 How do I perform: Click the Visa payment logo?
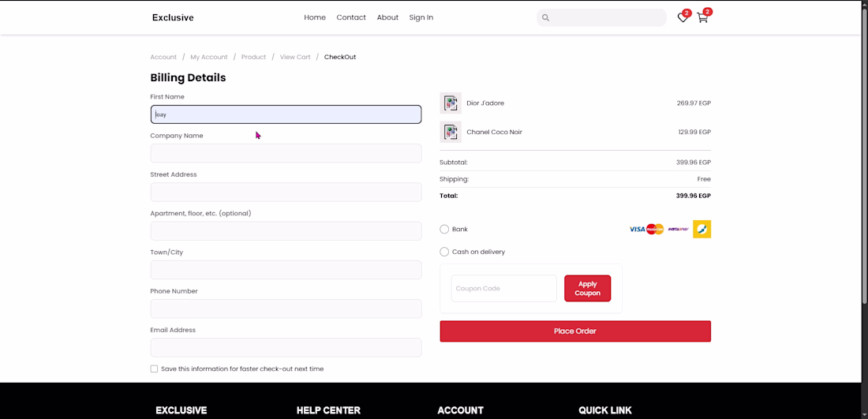coord(637,229)
